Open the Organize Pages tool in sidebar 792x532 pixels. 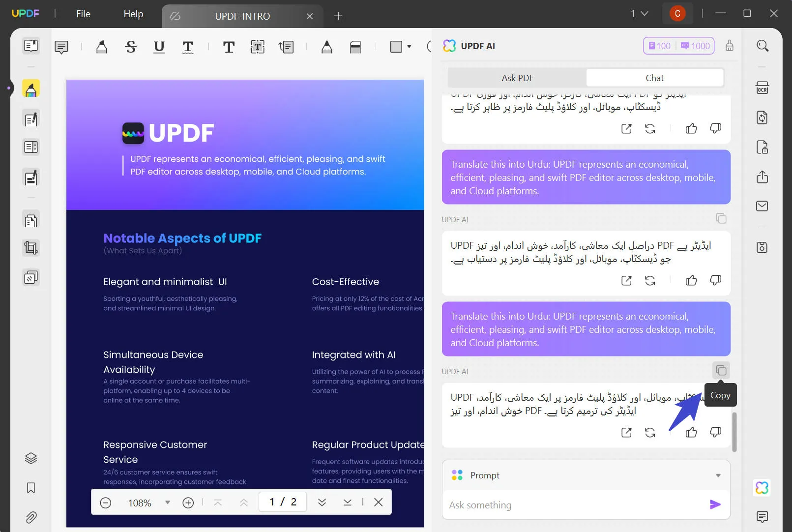31,220
